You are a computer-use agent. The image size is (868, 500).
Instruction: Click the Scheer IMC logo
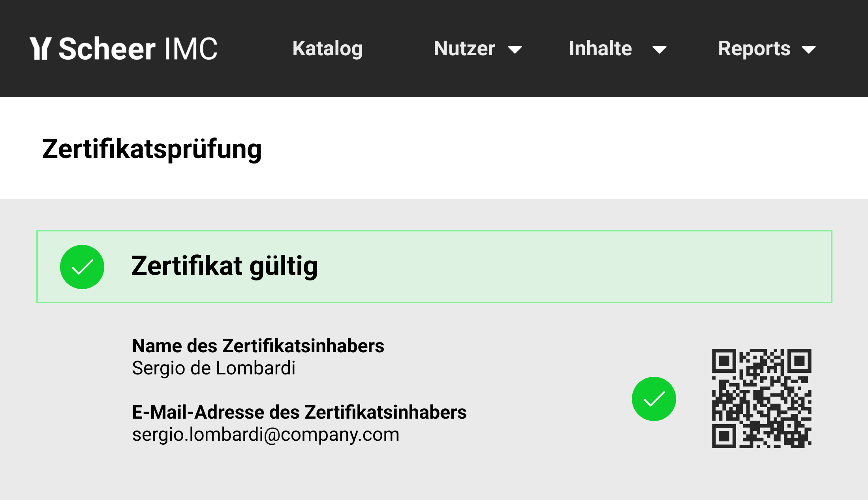pos(123,49)
